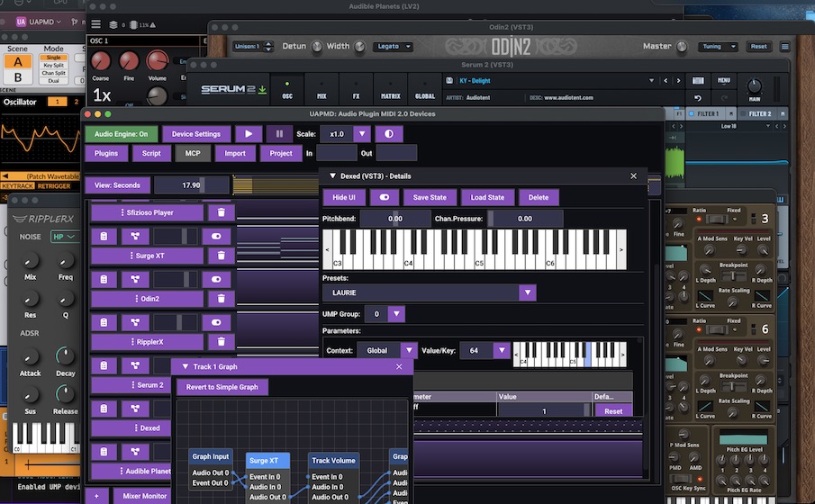Screen dimensions: 815x504
Task: Open the graph icon above Odin2 track
Action: (135, 280)
